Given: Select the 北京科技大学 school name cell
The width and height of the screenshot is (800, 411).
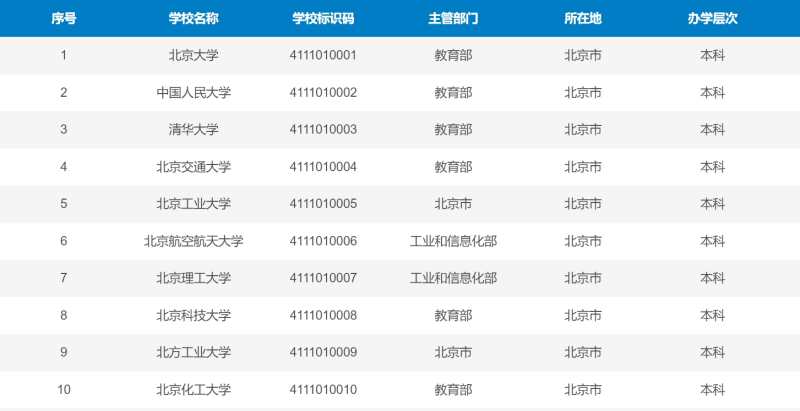Looking at the screenshot, I should [x=194, y=315].
